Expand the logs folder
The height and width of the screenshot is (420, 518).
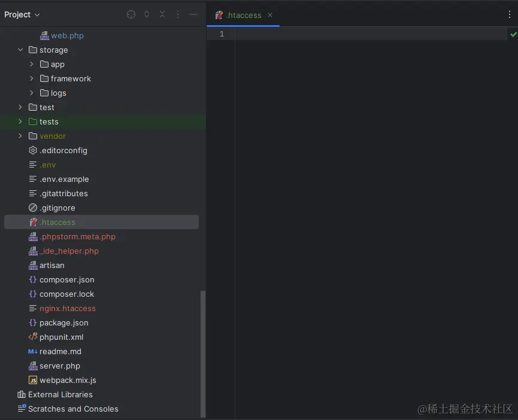tap(32, 93)
